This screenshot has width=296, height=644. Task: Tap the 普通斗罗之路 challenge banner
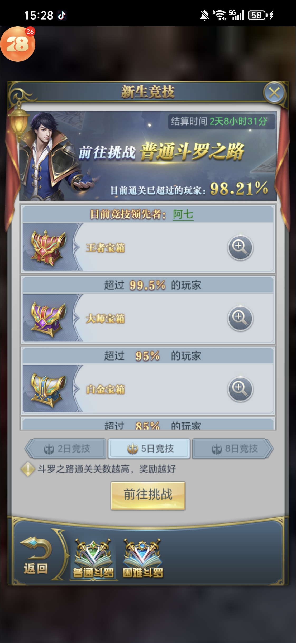tap(148, 156)
